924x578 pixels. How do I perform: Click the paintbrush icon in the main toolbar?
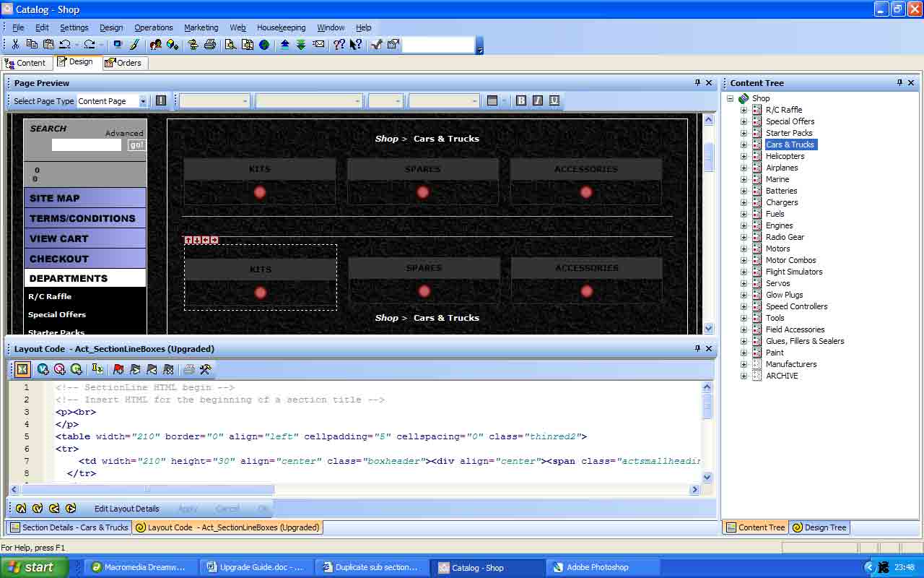(134, 45)
